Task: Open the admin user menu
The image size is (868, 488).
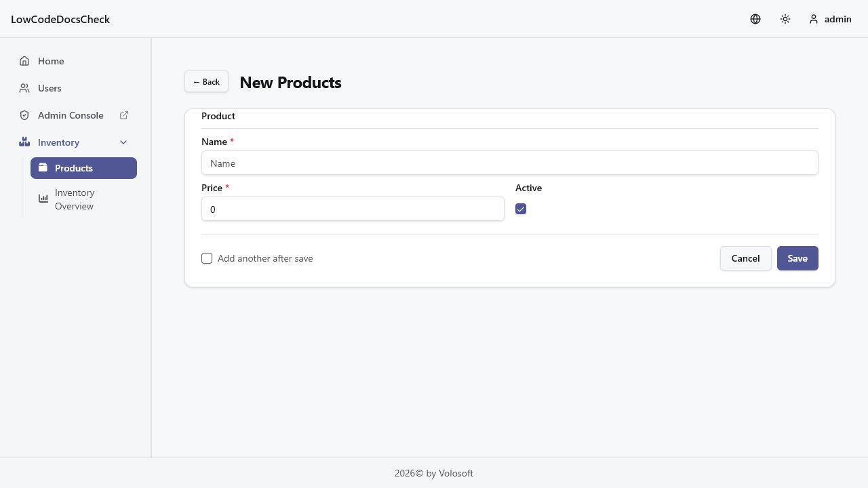Action: click(830, 19)
